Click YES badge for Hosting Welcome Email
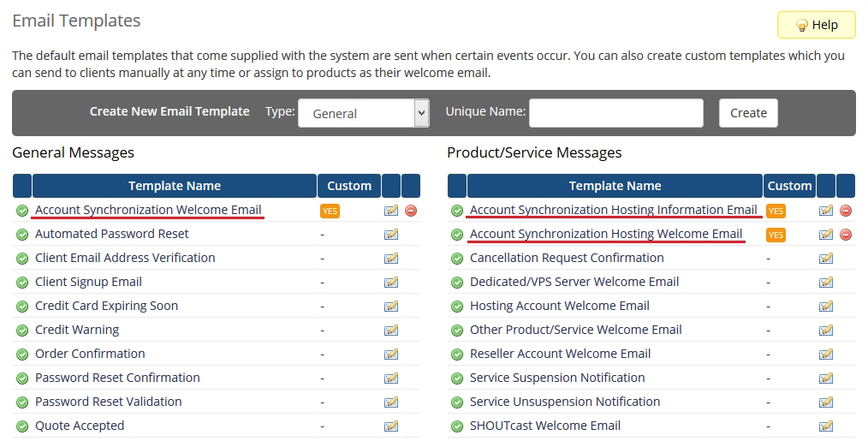Screen dimensions: 868x441 [776, 235]
